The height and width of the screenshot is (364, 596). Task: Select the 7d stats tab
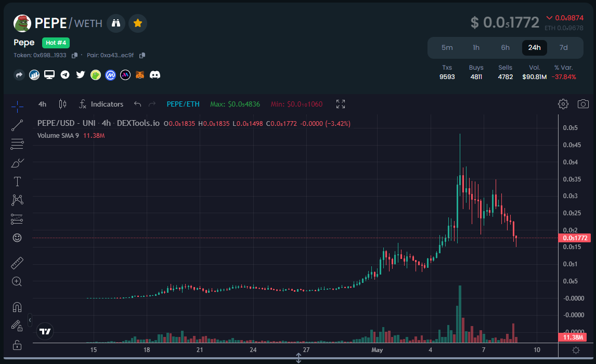[x=563, y=48]
